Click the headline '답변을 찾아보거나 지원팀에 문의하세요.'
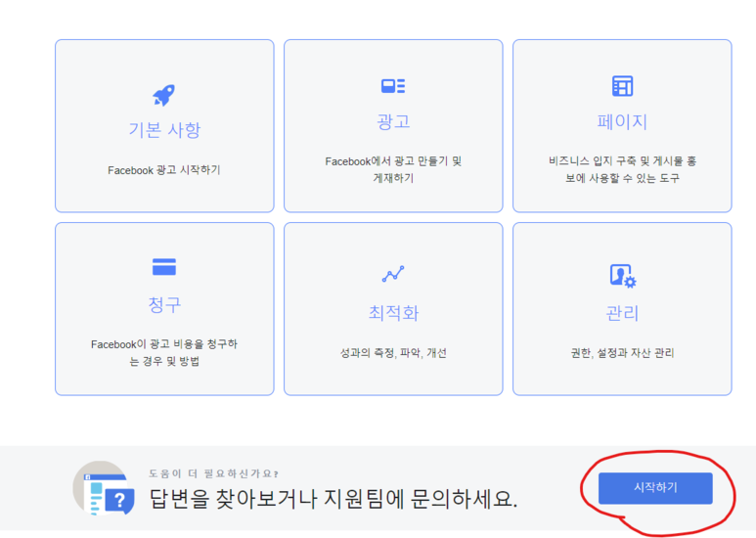This screenshot has height=538, width=756. (x=334, y=499)
